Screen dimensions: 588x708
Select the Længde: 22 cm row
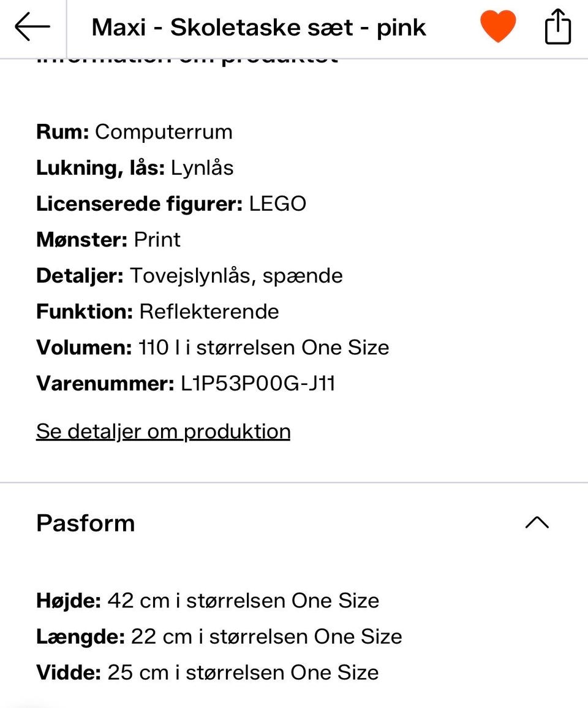click(219, 637)
